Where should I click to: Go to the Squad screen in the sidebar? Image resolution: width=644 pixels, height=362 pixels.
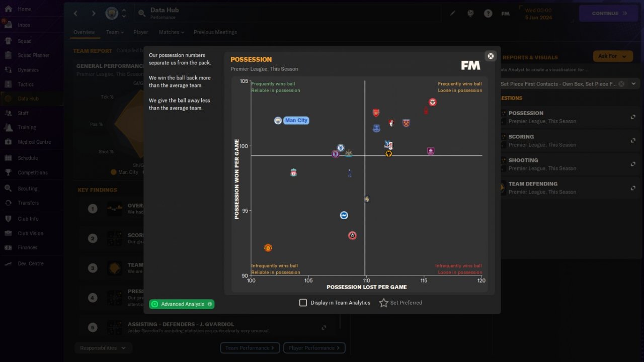coord(25,41)
